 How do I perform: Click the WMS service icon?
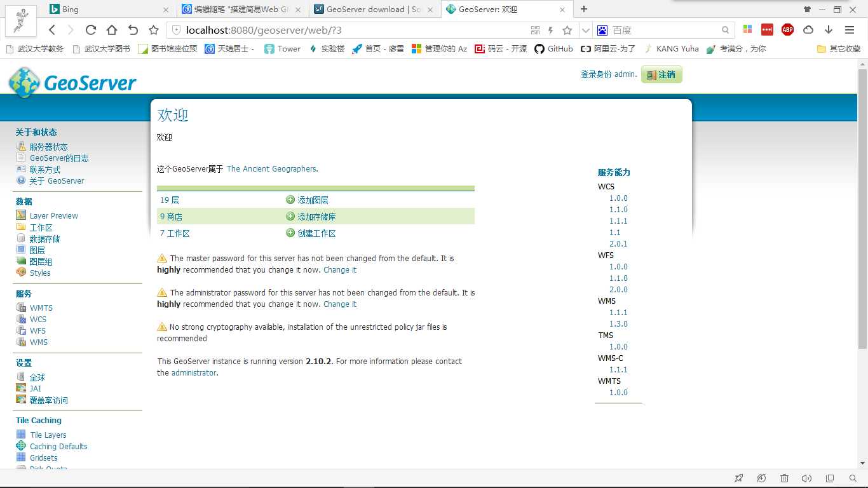[21, 342]
